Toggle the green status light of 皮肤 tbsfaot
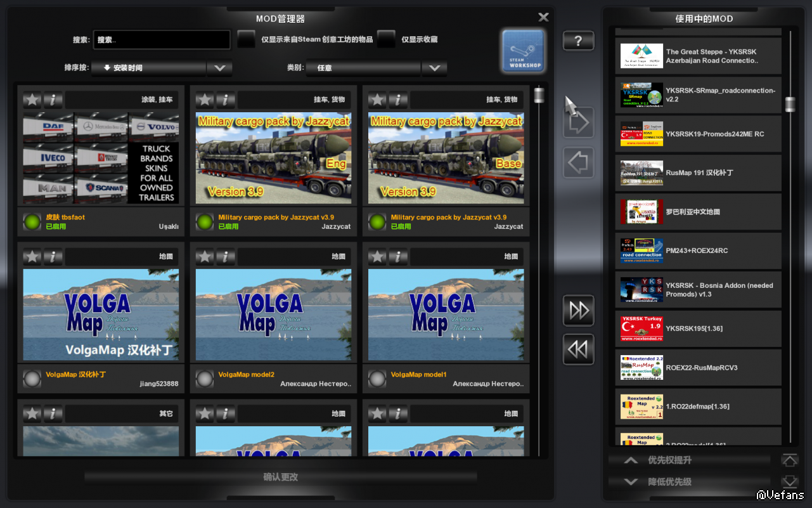The width and height of the screenshot is (812, 508). [32, 222]
